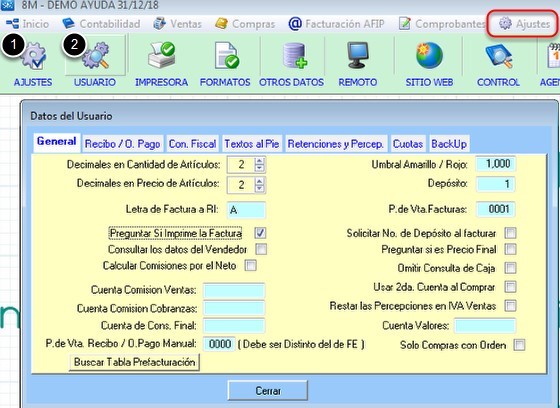
Task: Uncheck Preguntar Si Imprime la Factura
Action: point(260,233)
